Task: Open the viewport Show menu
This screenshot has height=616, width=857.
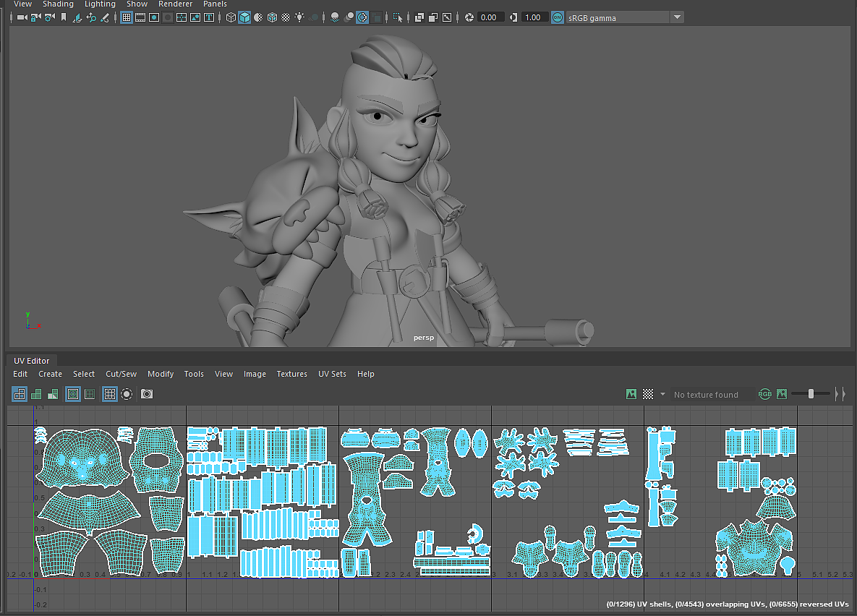Action: click(x=137, y=4)
